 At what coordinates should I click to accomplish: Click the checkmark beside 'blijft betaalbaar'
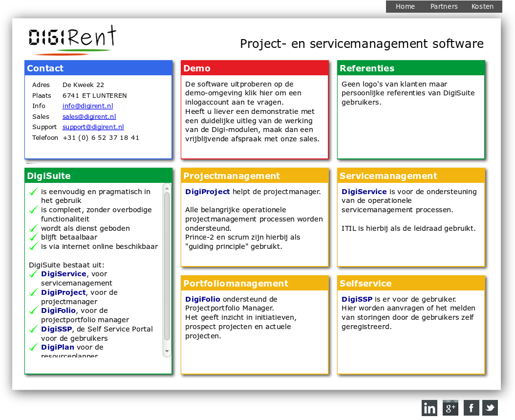pyautogui.click(x=34, y=237)
